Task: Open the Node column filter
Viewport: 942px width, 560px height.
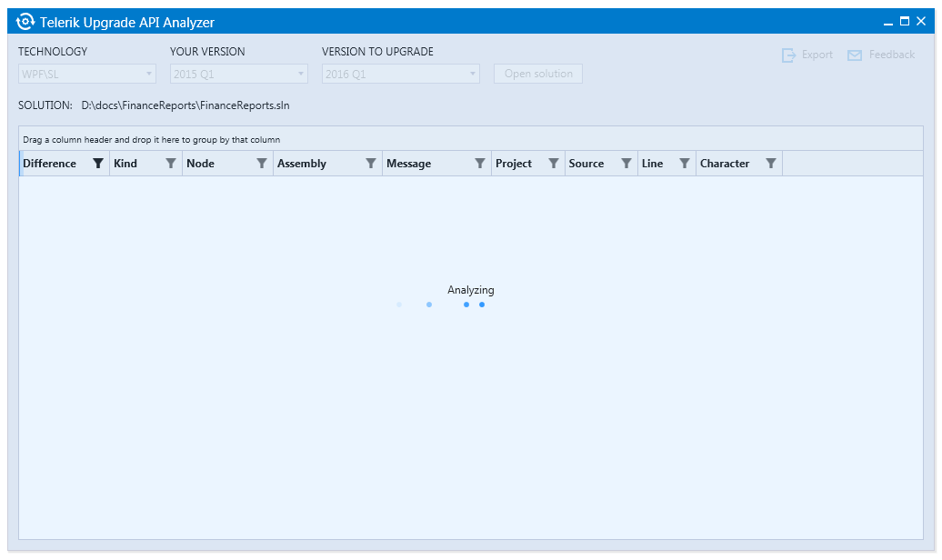Action: (x=261, y=164)
